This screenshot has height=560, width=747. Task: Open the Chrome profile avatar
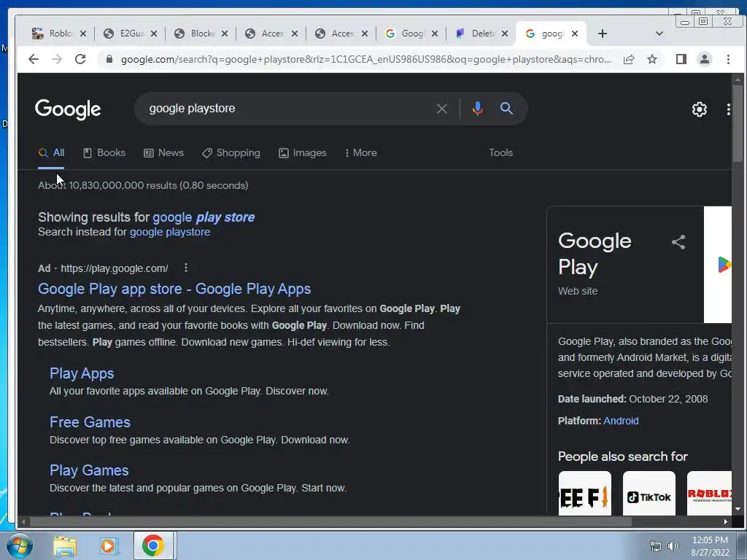pos(704,59)
